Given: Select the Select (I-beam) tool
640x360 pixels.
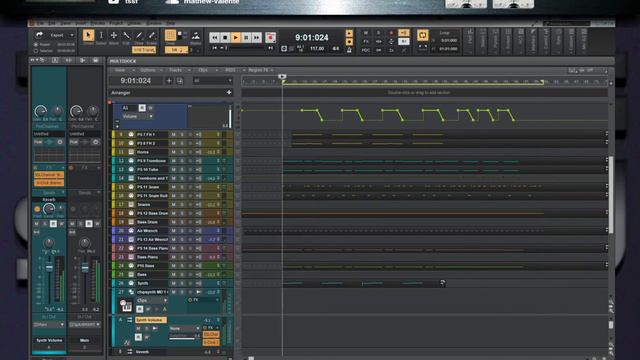Looking at the screenshot, I should 101,36.
